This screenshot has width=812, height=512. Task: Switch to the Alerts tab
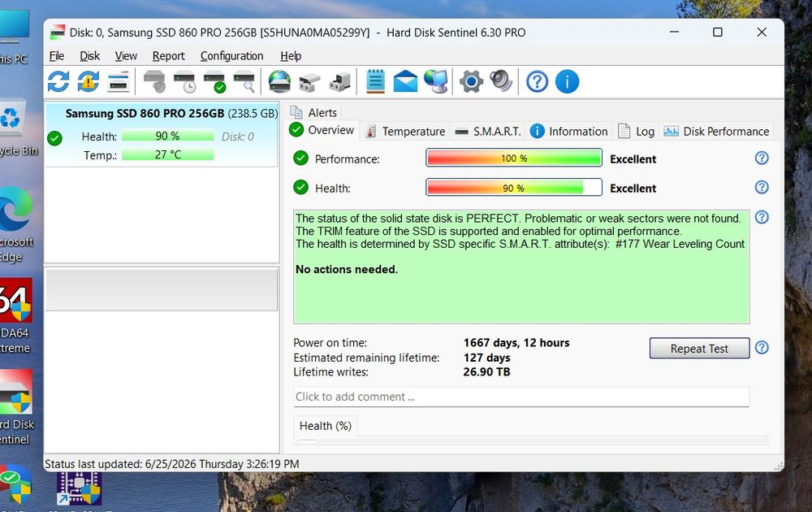313,112
